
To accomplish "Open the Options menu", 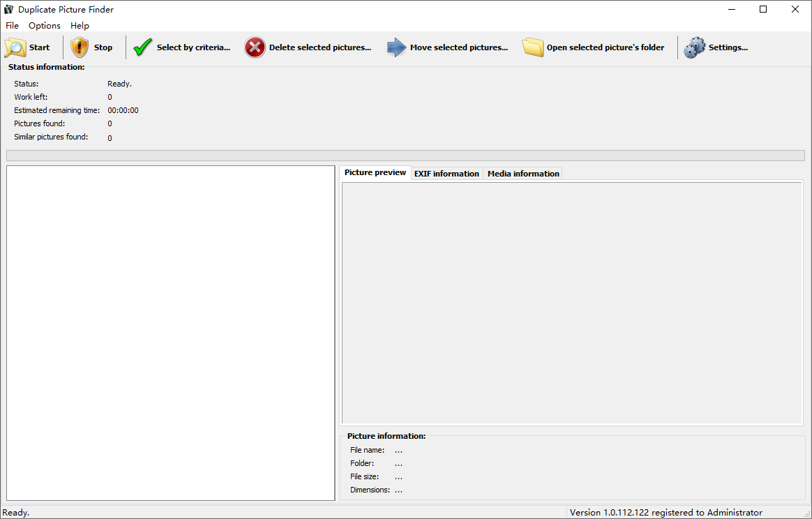I will click(x=45, y=25).
